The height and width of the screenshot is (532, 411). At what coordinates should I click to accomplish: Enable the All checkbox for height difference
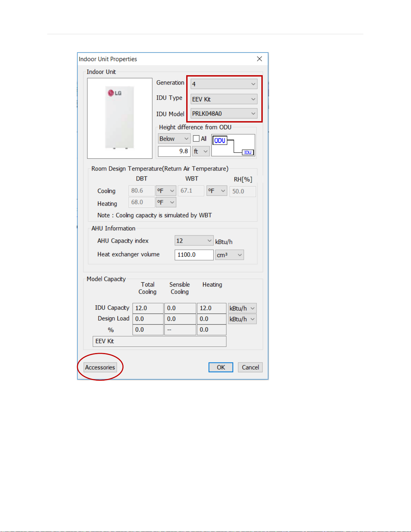196,139
